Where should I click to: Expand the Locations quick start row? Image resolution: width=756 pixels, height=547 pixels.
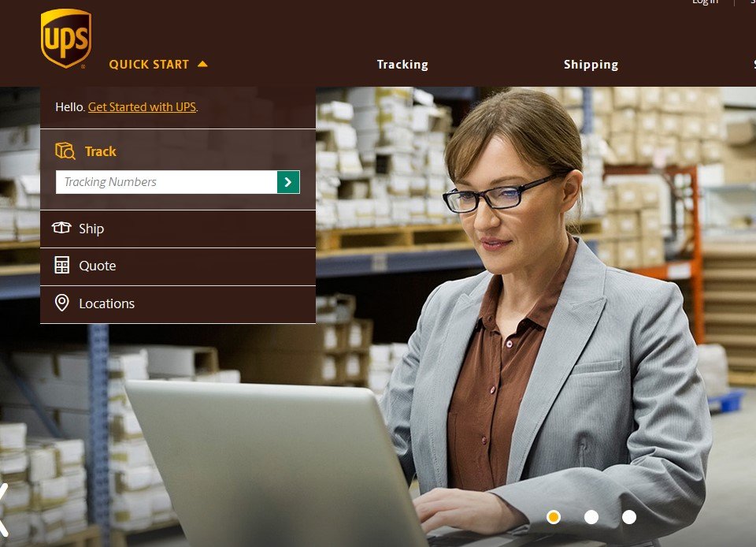tap(178, 304)
